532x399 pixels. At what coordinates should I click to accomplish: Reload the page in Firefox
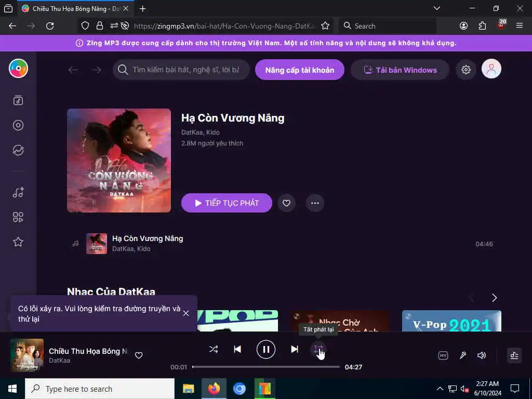point(50,26)
